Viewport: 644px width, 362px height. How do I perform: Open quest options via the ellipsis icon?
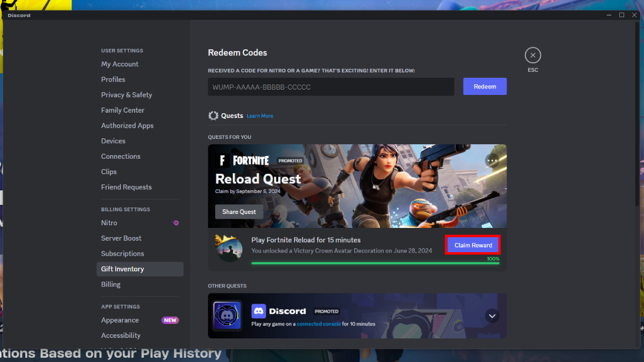(491, 160)
